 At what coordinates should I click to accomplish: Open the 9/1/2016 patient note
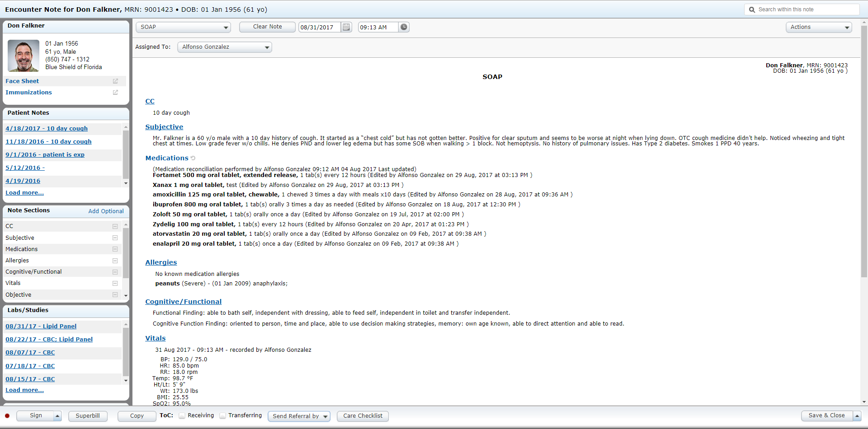tap(45, 155)
